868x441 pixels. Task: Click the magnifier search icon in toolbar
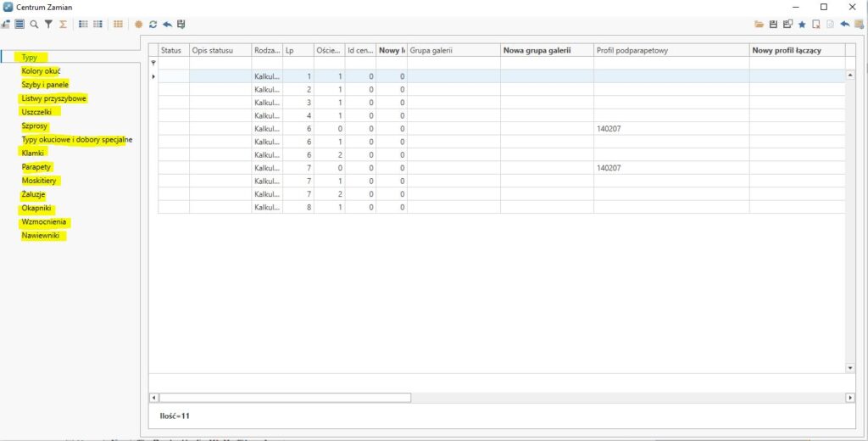click(x=34, y=25)
